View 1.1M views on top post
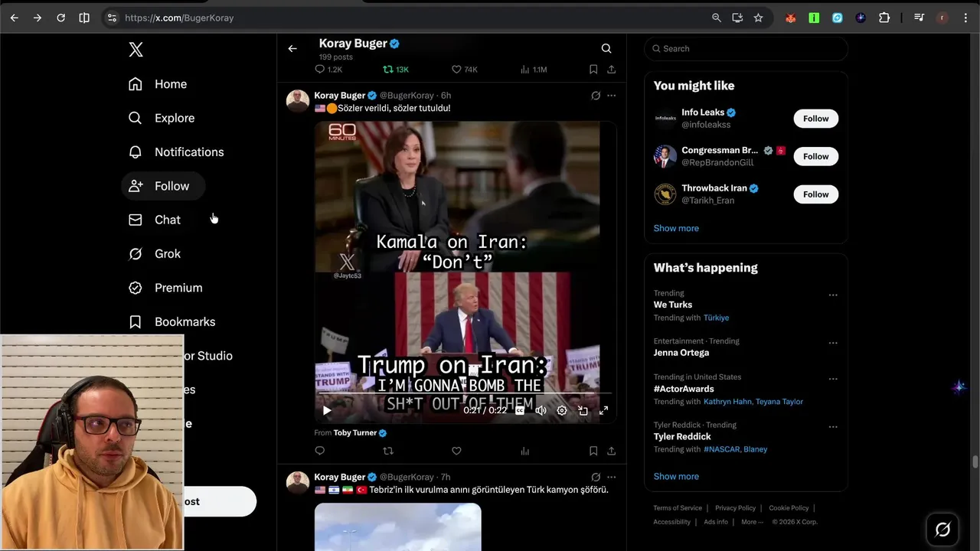Viewport: 980px width, 551px height. click(x=533, y=70)
